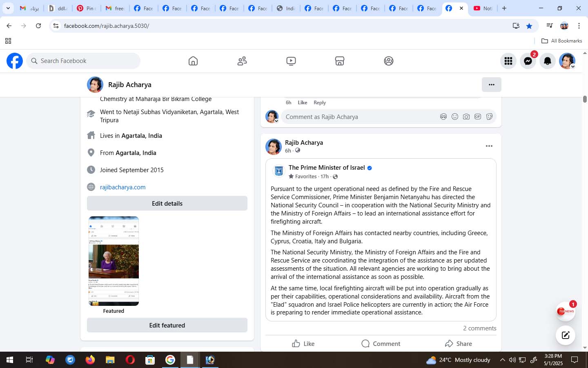Open the Zee News chat head
This screenshot has width=588, height=368.
coord(566,312)
